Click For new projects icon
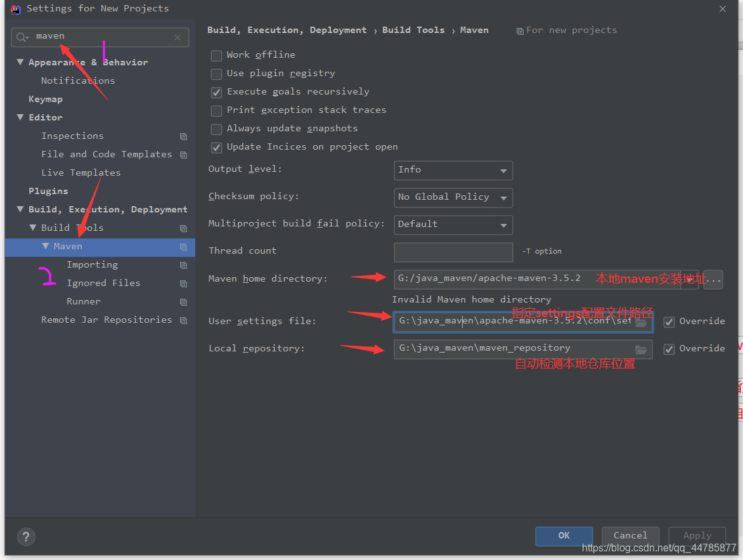This screenshot has height=560, width=743. [x=520, y=31]
